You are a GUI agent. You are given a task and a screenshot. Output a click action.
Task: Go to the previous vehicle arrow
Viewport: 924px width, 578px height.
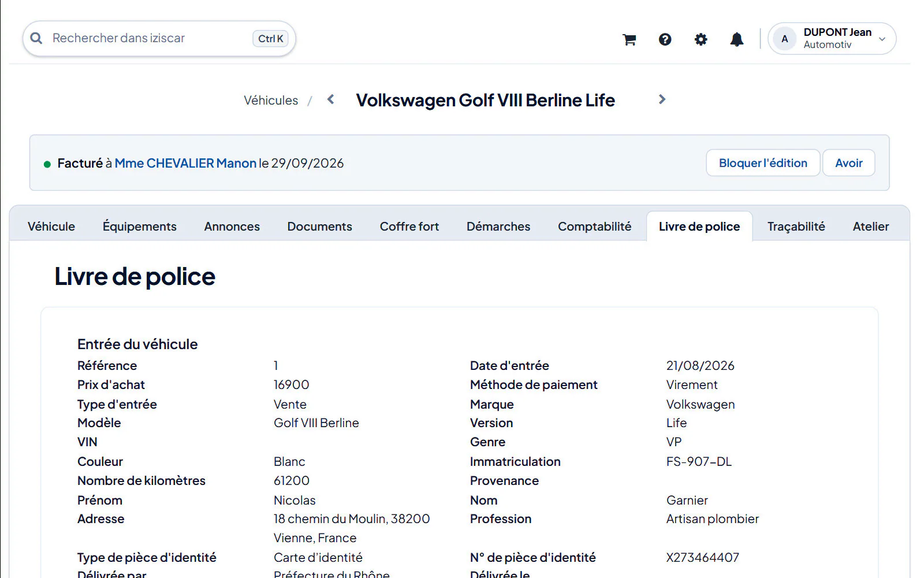pos(331,99)
